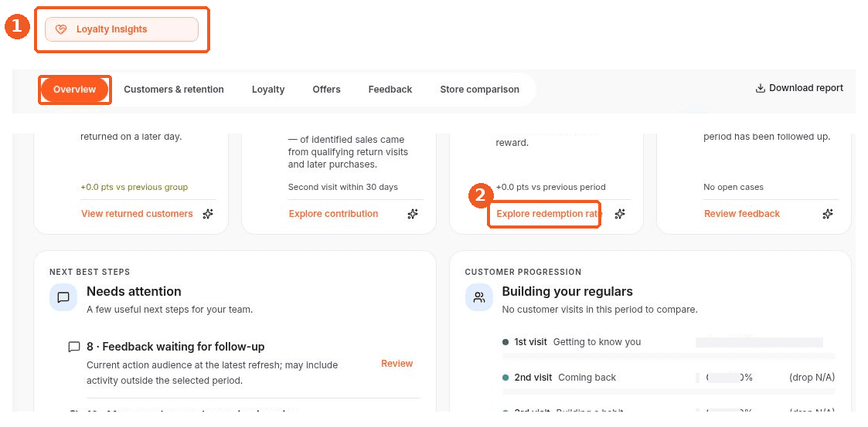
Task: Click '+0.0 pts vs previous group' text
Action: [134, 187]
